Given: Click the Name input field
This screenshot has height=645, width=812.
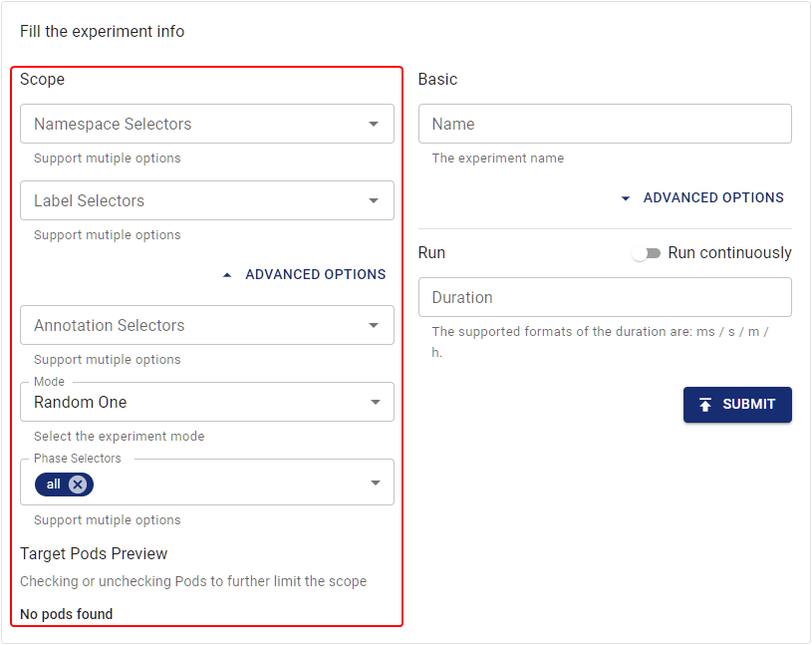Looking at the screenshot, I should (605, 124).
